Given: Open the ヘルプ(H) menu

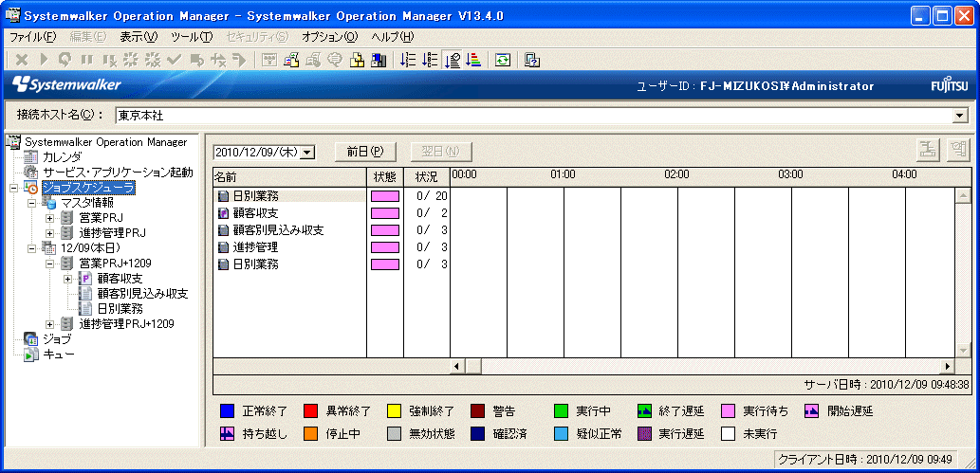Looking at the screenshot, I should 393,37.
